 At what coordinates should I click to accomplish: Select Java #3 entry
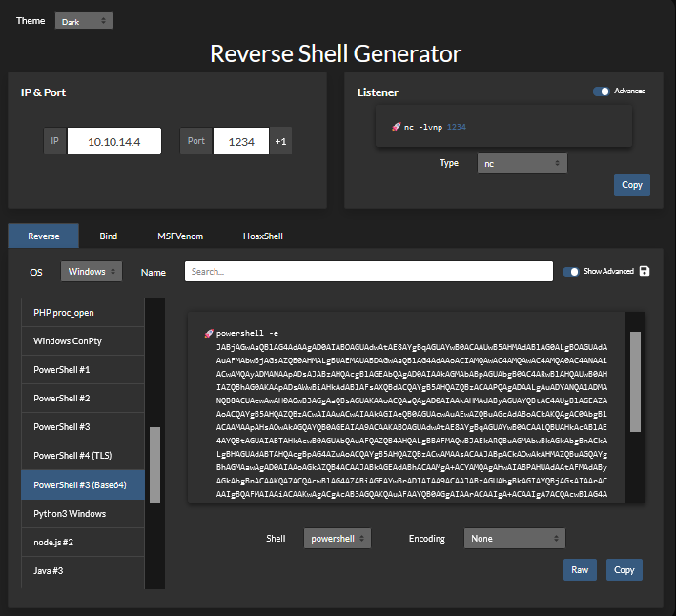83,571
